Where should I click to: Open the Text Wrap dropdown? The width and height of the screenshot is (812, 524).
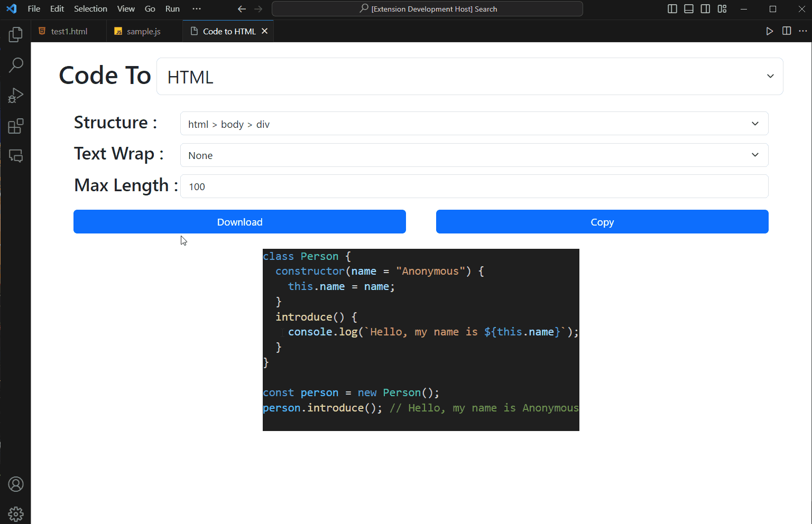[474, 155]
